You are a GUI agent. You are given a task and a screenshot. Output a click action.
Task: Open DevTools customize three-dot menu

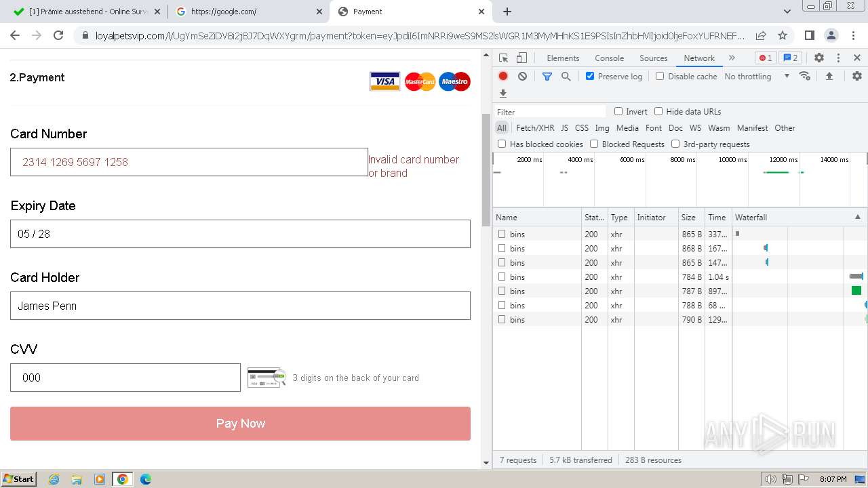(838, 58)
